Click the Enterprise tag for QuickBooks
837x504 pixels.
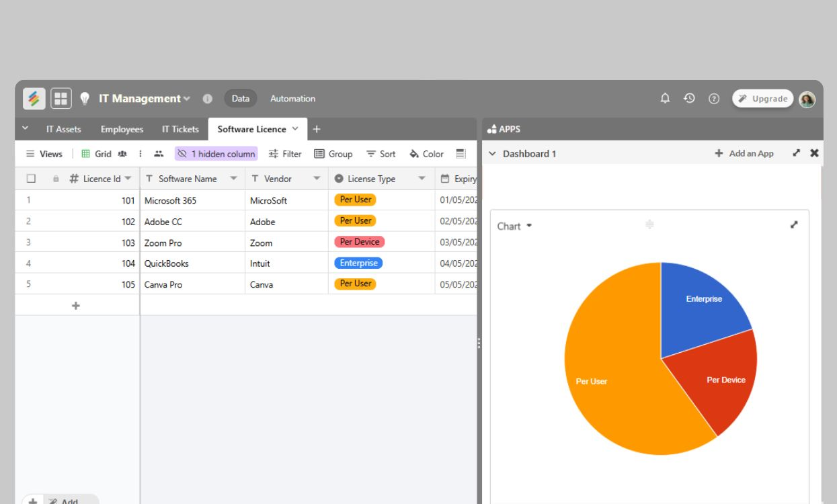(x=358, y=263)
